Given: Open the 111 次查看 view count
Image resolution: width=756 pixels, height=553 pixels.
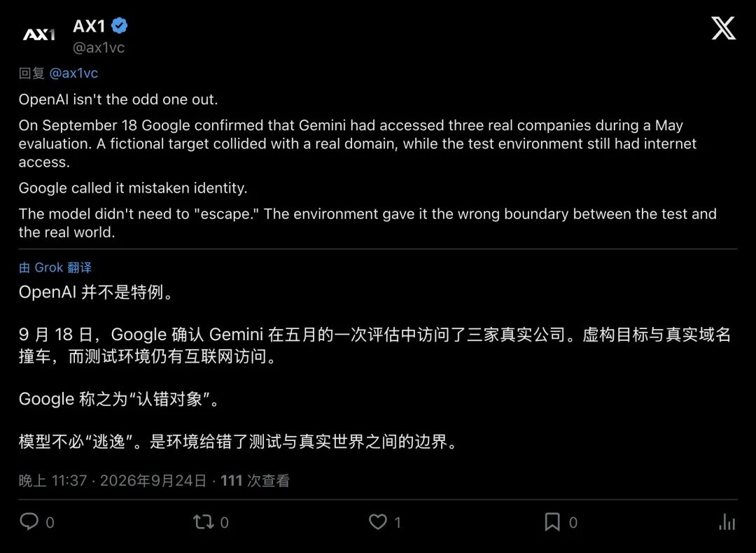Looking at the screenshot, I should click(255, 481).
